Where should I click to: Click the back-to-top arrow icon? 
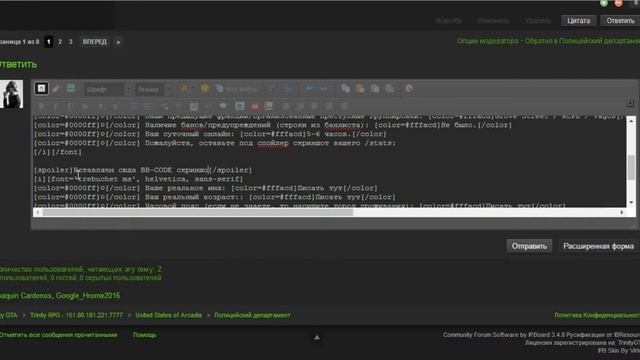pyautogui.click(x=317, y=337)
